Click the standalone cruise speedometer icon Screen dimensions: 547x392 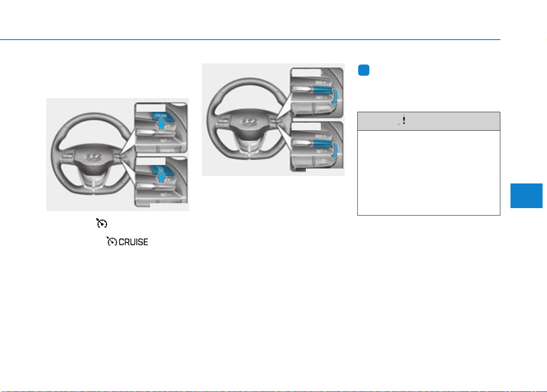tap(102, 224)
